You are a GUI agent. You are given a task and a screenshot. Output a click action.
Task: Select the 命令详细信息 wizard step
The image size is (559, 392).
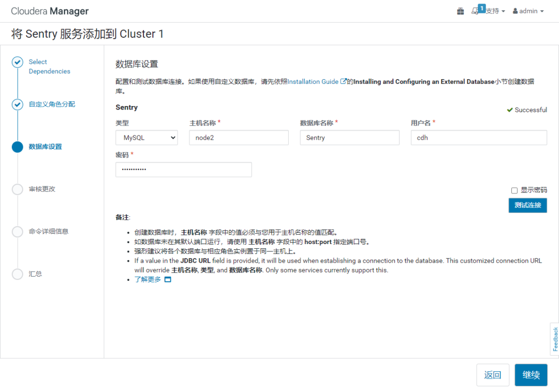pos(49,232)
